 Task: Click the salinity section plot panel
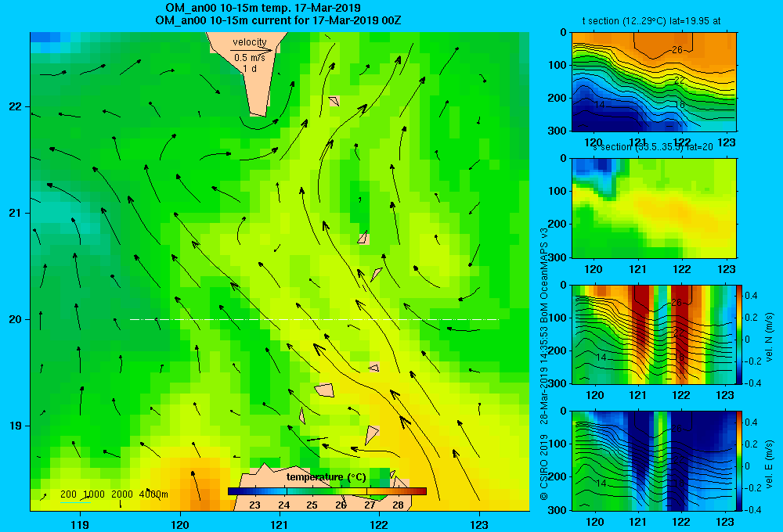[x=654, y=208]
